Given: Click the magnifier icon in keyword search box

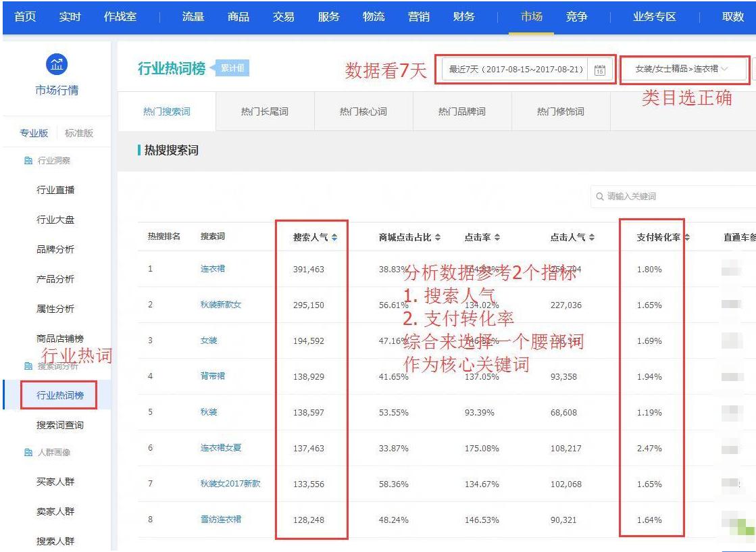Looking at the screenshot, I should 599,196.
